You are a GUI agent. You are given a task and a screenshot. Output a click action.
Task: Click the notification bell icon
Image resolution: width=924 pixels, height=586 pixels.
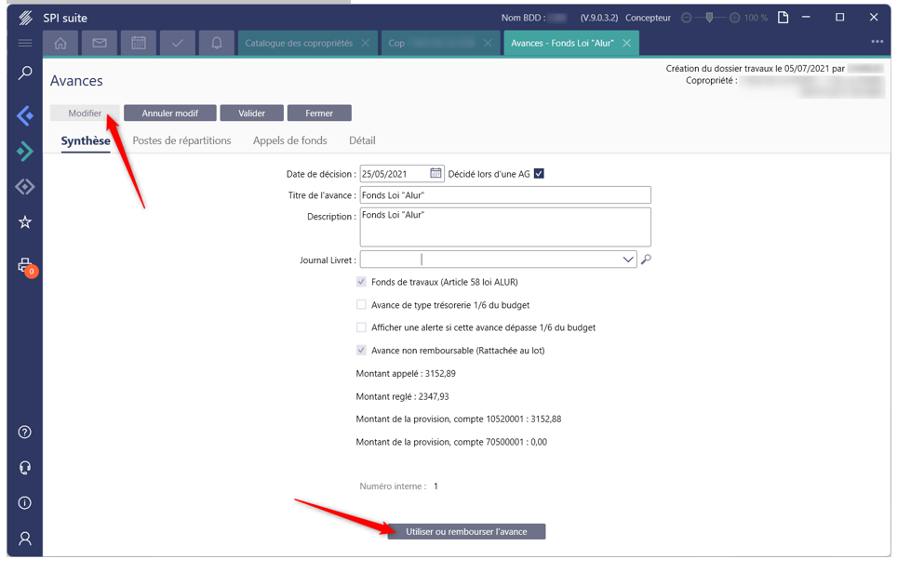(x=217, y=43)
